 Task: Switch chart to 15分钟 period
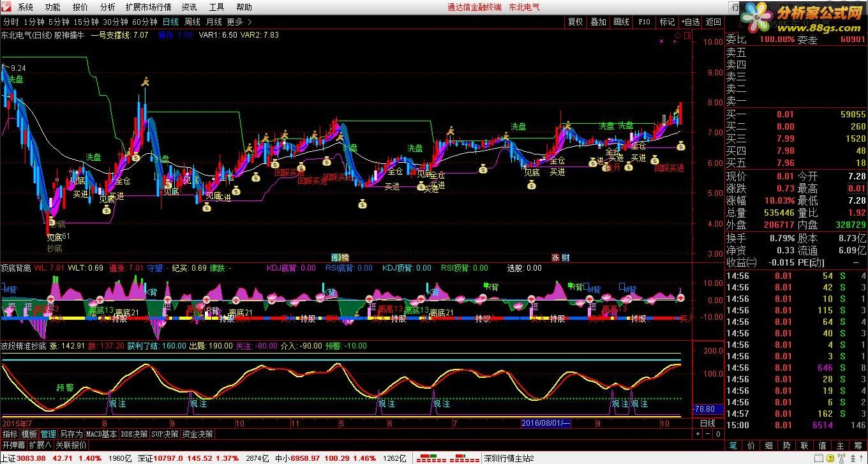(x=86, y=22)
